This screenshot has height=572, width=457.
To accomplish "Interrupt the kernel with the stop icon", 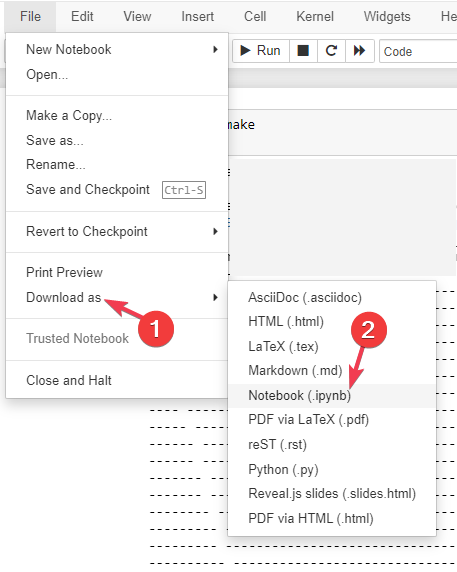I will click(303, 51).
